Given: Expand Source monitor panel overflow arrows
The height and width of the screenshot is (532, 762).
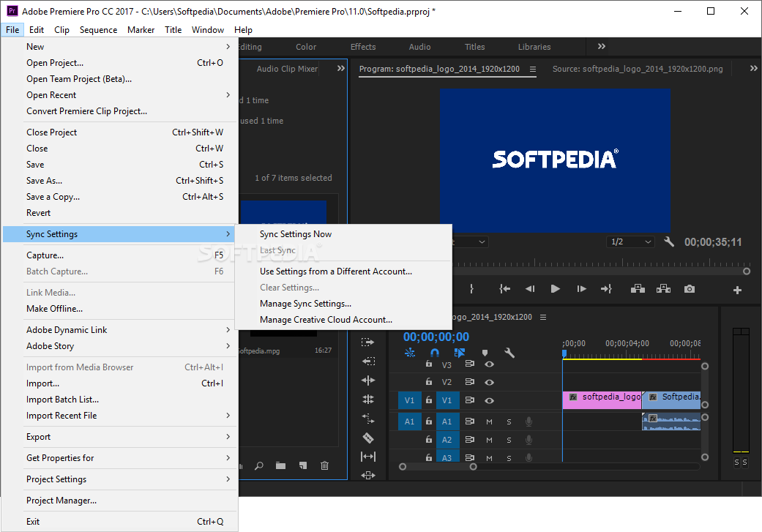Looking at the screenshot, I should [x=753, y=69].
